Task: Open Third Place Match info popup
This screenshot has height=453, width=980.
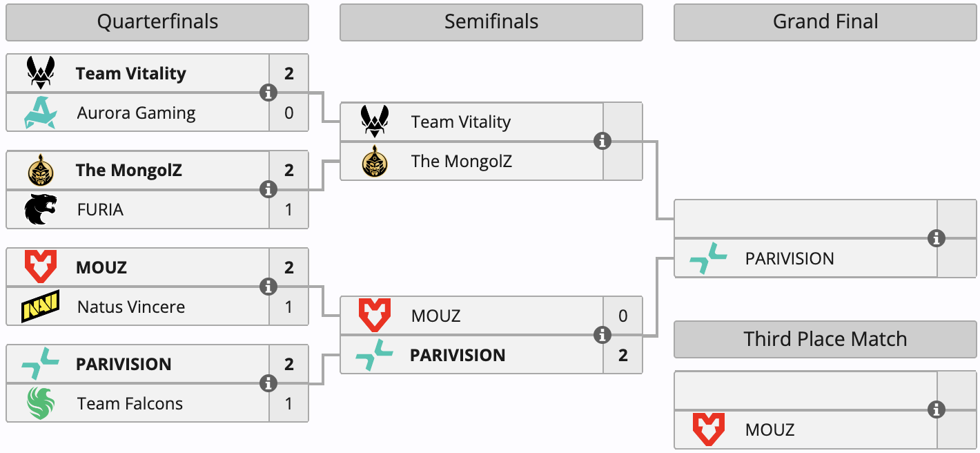Action: click(x=937, y=409)
